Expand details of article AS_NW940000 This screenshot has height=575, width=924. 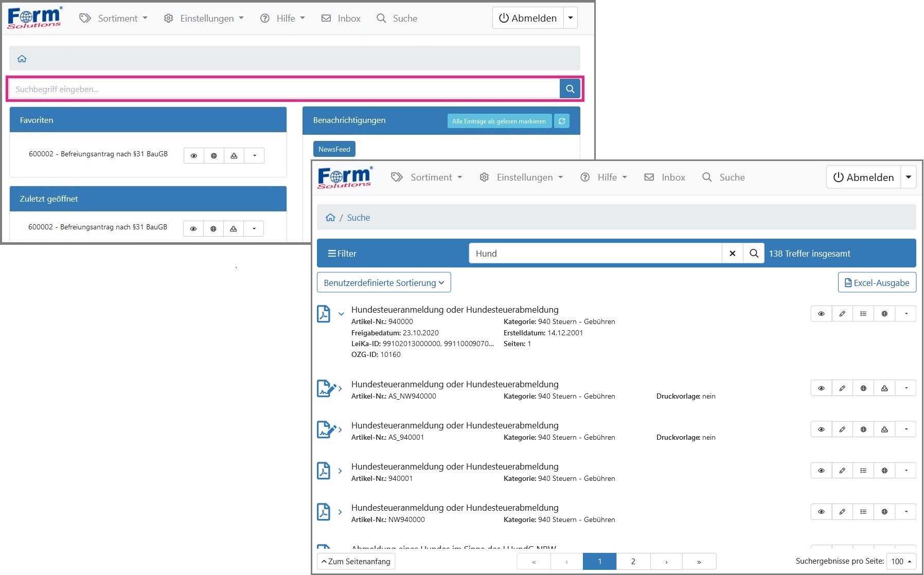tap(340, 388)
